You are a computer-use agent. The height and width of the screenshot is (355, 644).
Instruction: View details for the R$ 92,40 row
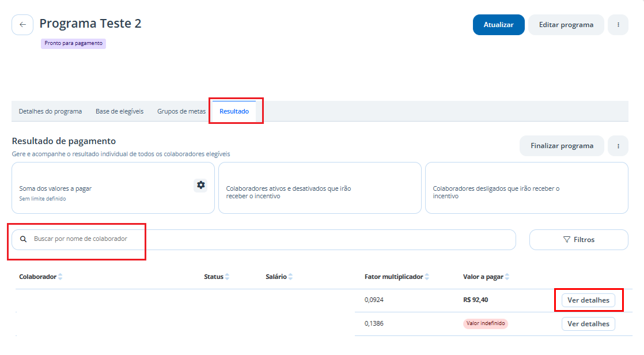(x=588, y=300)
